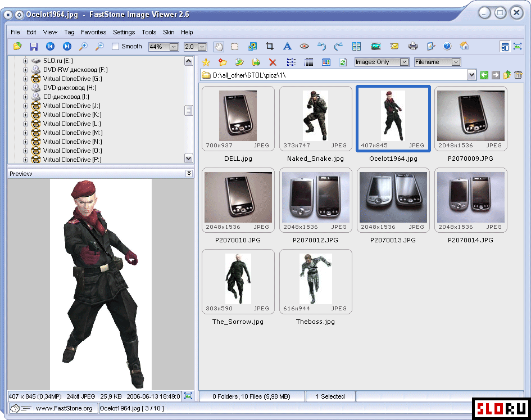Rotate the image right
This screenshot has height=420, width=531.
pos(338,47)
